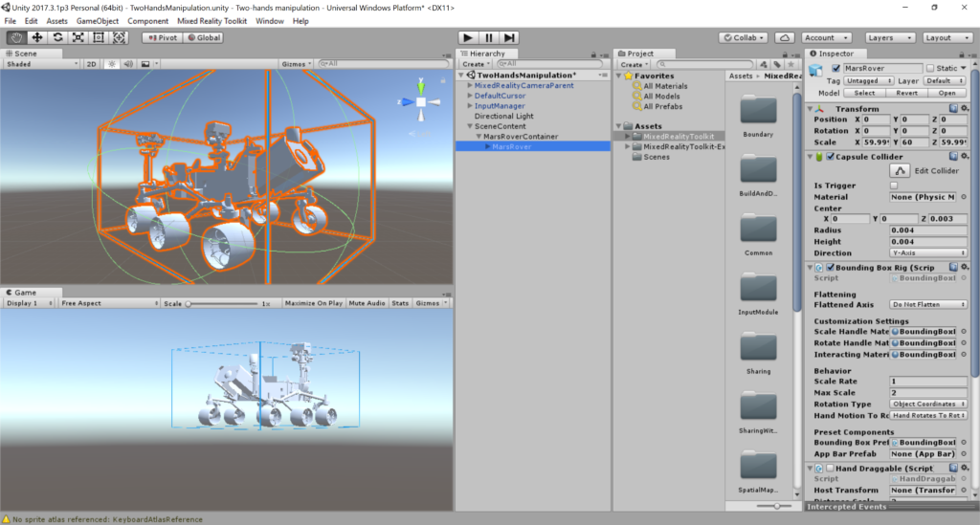
Task: Select the Scale tool
Action: [x=78, y=37]
